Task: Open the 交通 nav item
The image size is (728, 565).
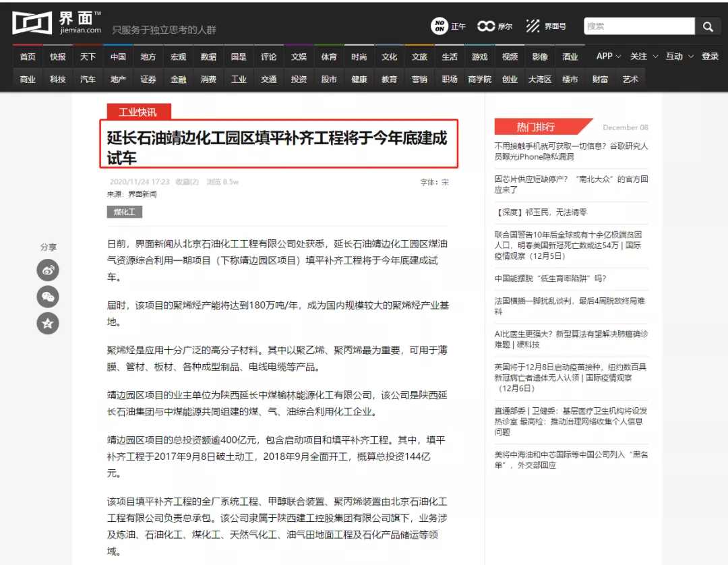Action: tap(269, 80)
